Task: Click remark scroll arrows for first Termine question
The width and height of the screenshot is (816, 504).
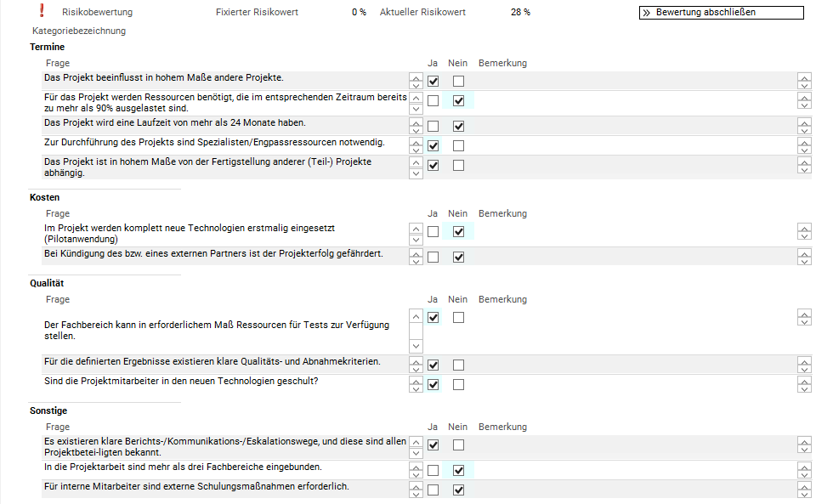Action: click(x=804, y=82)
